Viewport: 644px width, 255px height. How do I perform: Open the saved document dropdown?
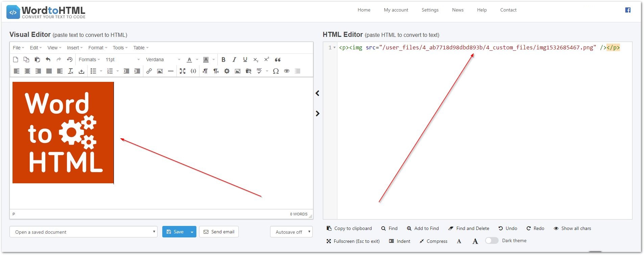[x=84, y=232]
